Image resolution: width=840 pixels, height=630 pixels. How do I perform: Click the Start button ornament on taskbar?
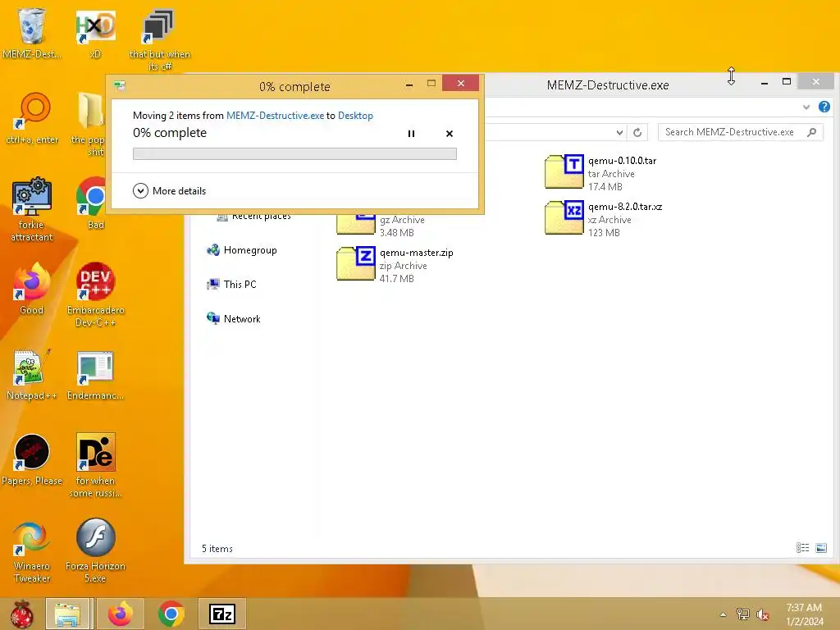(x=22, y=614)
